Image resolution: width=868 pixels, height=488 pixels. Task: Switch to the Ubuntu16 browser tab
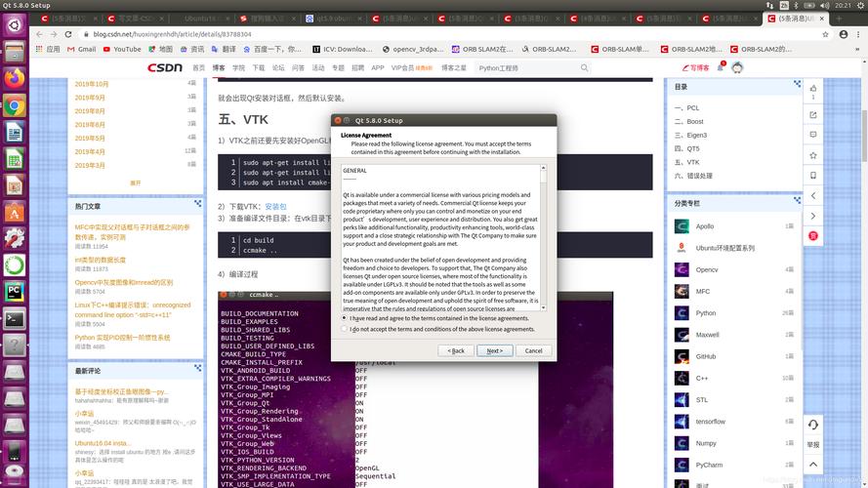pos(203,19)
